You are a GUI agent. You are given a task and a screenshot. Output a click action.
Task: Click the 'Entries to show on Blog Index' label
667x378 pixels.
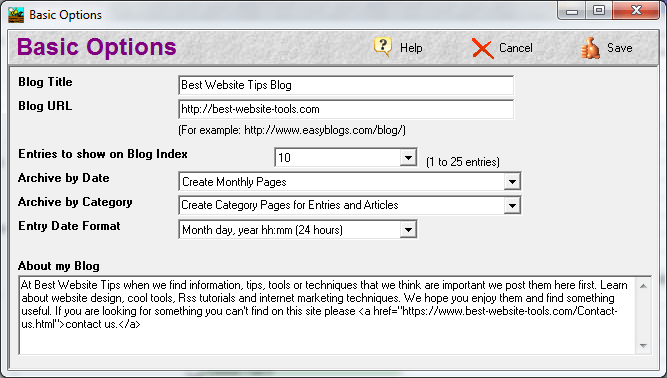point(103,154)
